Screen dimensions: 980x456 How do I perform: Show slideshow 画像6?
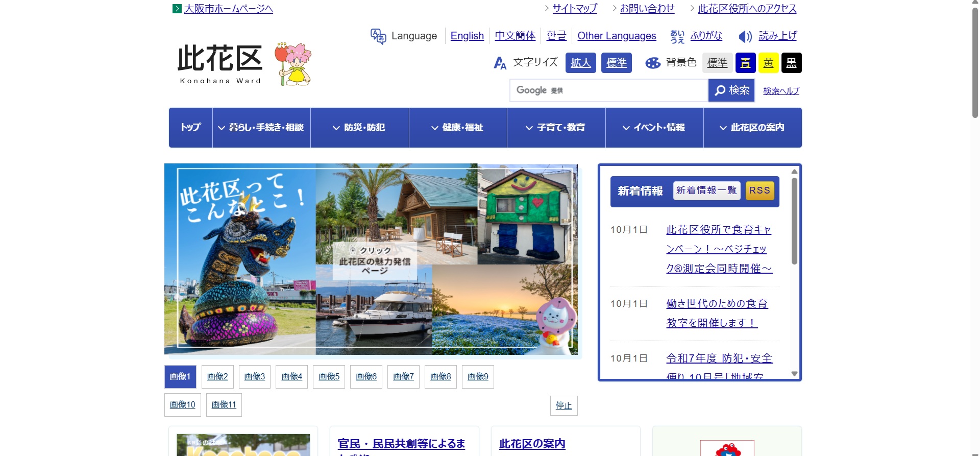pos(366,377)
